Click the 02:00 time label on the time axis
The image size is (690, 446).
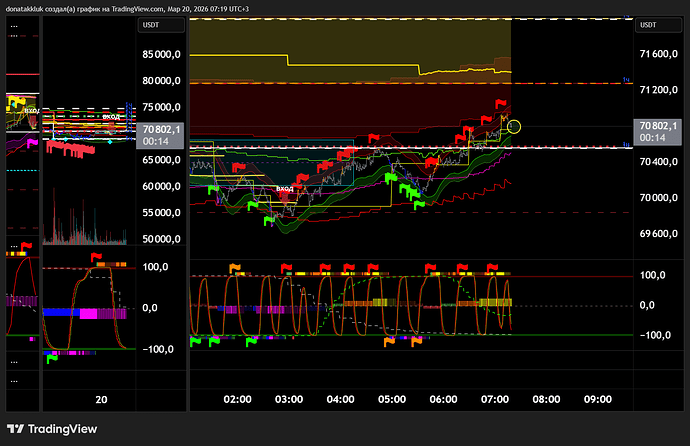[237, 398]
